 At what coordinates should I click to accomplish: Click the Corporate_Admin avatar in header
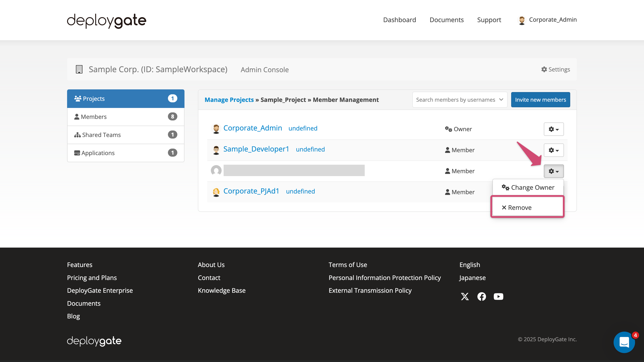point(522,20)
